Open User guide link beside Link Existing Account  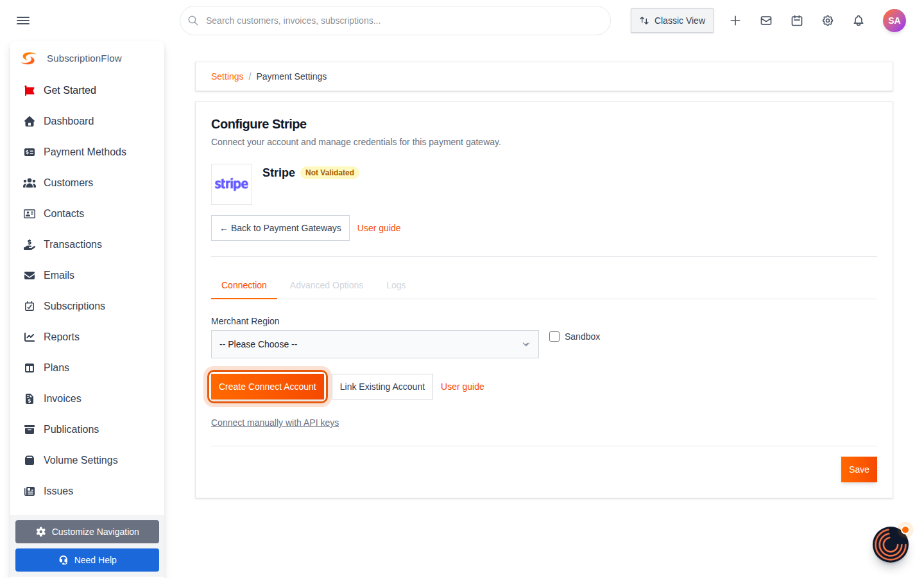[463, 387]
